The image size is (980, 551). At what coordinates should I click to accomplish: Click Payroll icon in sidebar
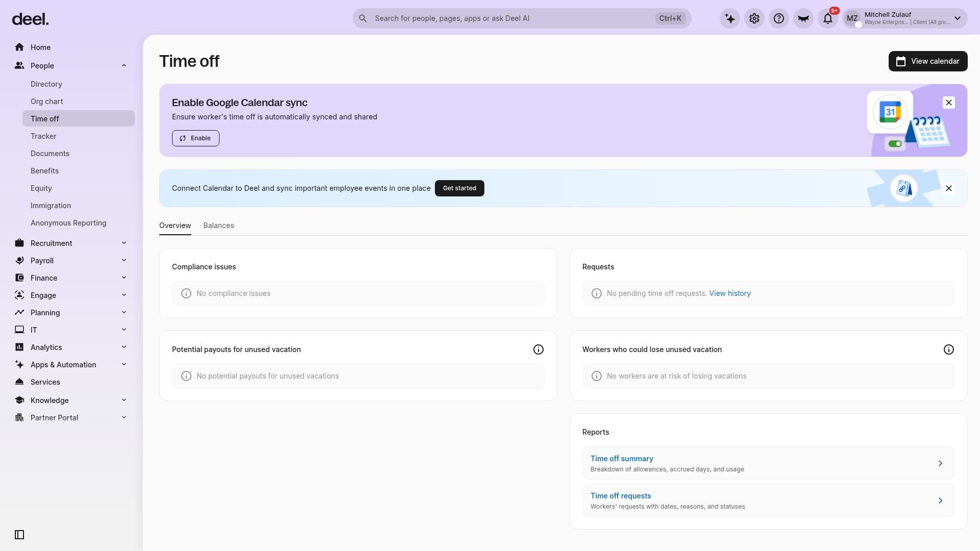pyautogui.click(x=19, y=260)
